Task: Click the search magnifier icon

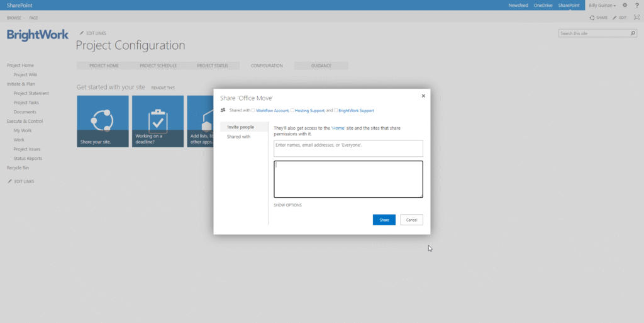Action: [x=633, y=33]
